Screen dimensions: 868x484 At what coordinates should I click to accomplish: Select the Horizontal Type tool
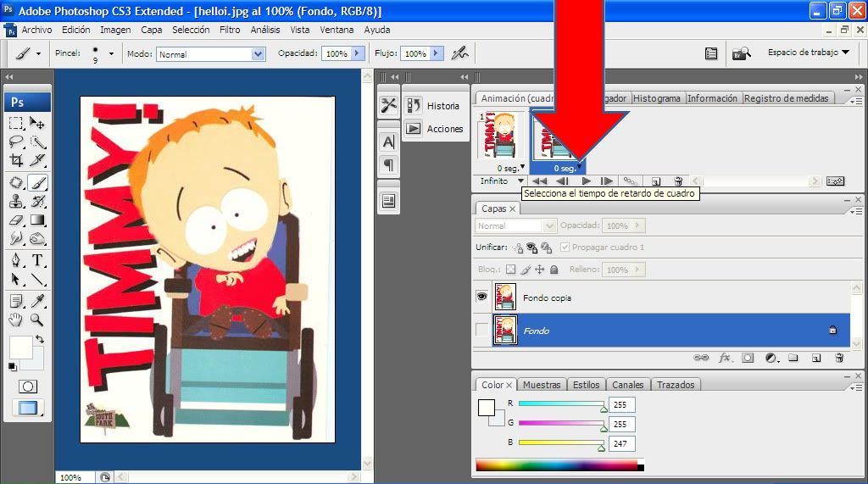tap(37, 260)
